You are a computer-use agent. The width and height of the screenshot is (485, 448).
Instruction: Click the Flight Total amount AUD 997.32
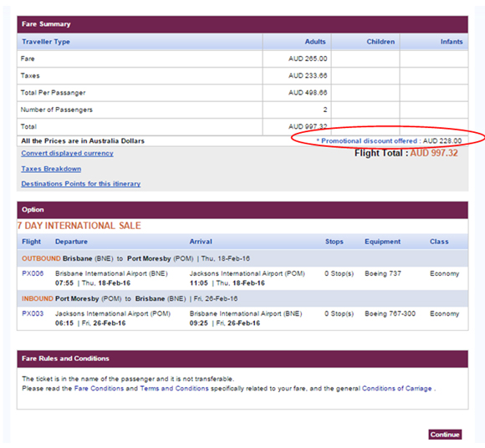tap(434, 153)
